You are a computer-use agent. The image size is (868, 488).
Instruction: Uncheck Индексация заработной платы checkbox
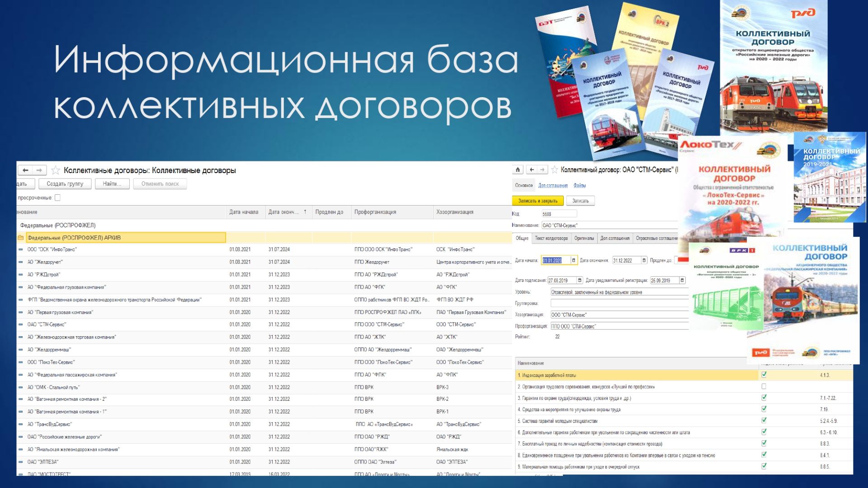click(764, 375)
